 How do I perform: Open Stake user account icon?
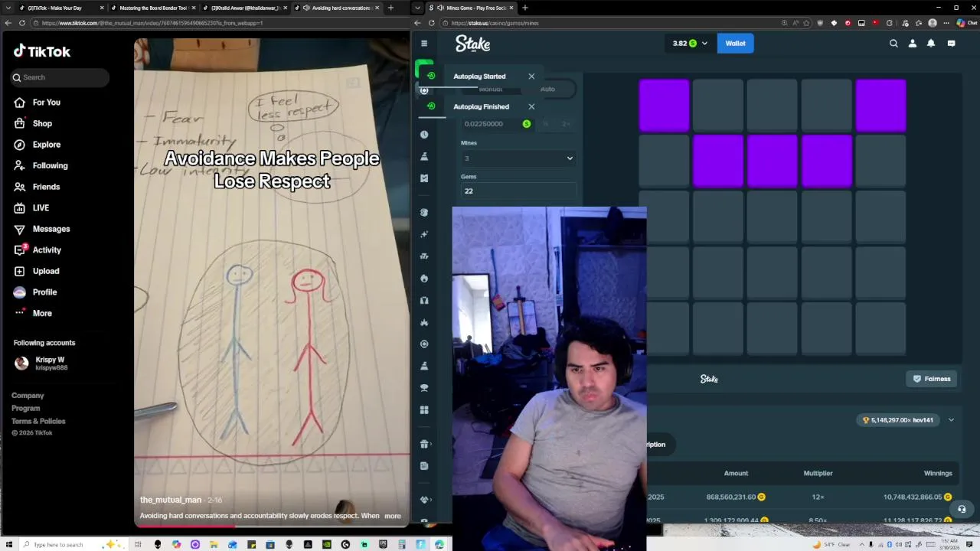[913, 44]
